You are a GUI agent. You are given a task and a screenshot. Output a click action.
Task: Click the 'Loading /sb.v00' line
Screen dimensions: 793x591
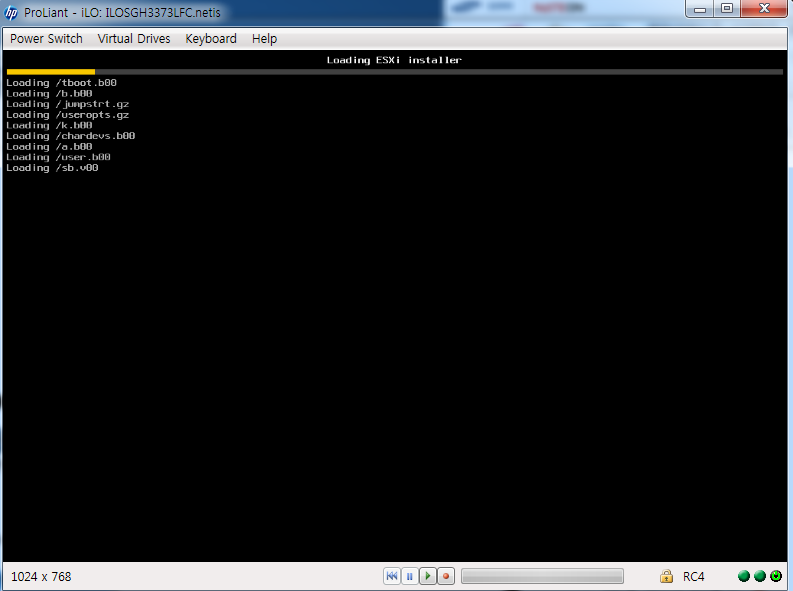pyautogui.click(x=52, y=168)
